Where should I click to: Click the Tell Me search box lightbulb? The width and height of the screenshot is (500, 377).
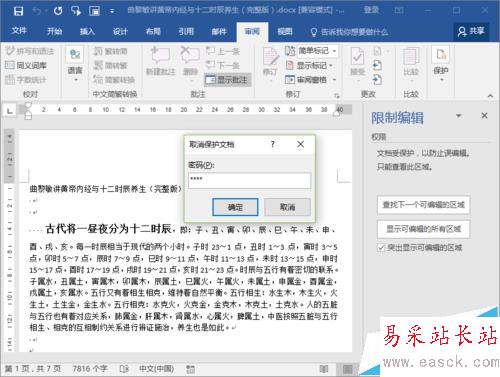click(314, 32)
